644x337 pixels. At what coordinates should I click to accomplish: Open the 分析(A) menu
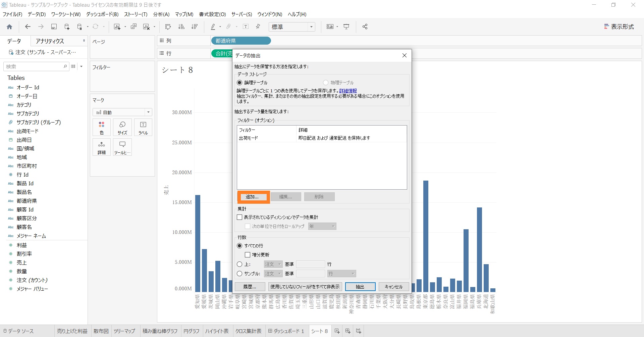(x=161, y=14)
